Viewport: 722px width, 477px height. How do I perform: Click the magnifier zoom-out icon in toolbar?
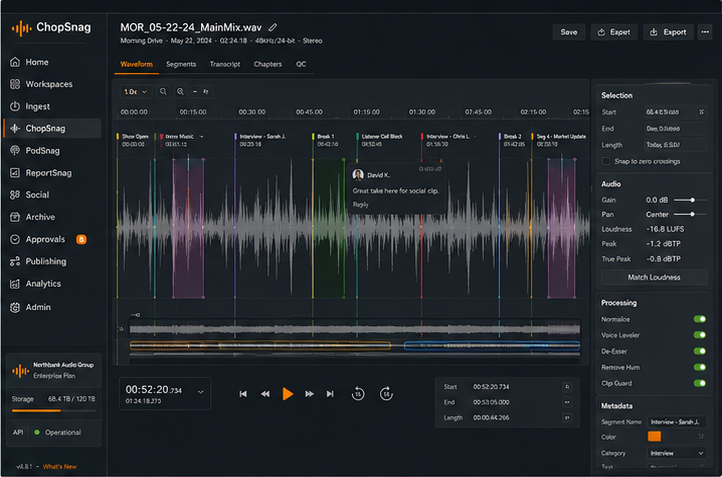click(163, 92)
